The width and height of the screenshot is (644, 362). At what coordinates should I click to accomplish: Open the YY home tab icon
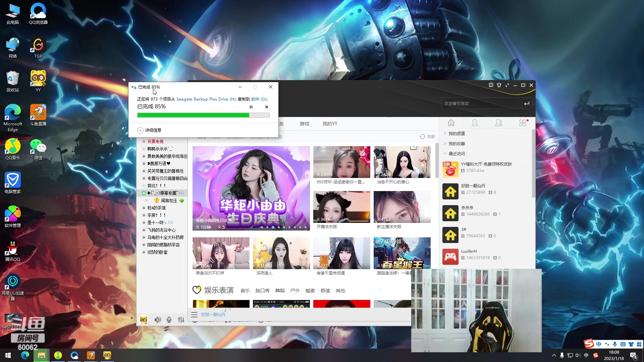(451, 123)
